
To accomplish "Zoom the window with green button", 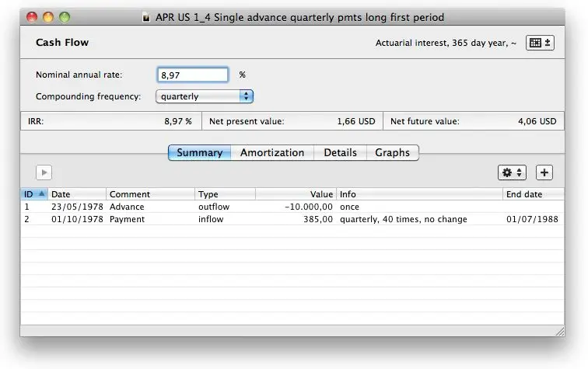I will 65,17.
